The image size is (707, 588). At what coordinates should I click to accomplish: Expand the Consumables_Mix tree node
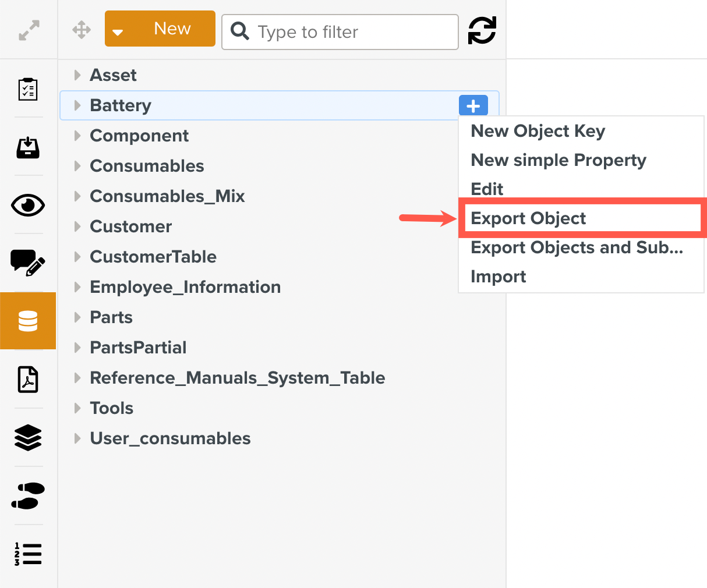[77, 196]
